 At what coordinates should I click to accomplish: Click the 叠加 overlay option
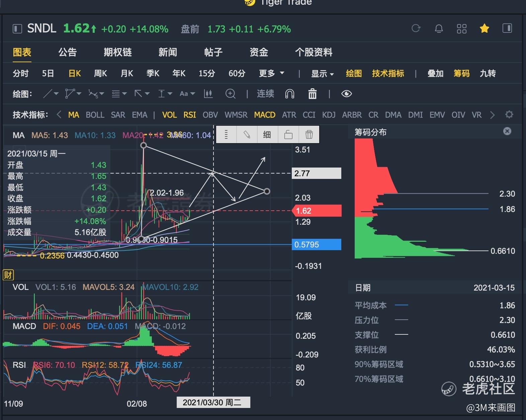pyautogui.click(x=435, y=74)
